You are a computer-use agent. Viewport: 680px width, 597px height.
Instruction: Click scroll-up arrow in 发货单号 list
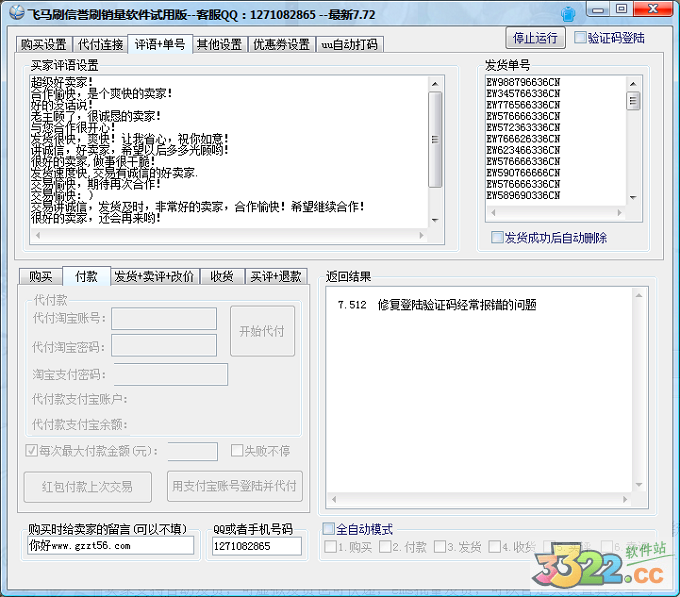click(x=633, y=84)
